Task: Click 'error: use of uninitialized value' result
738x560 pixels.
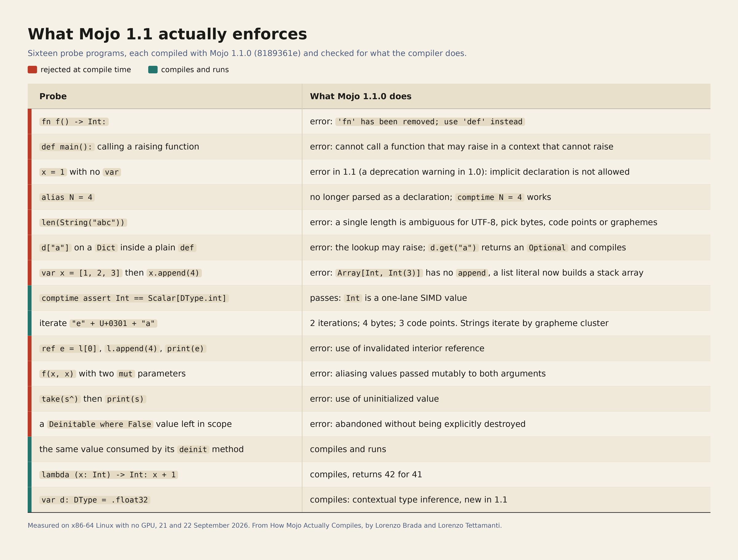Action: pos(374,399)
